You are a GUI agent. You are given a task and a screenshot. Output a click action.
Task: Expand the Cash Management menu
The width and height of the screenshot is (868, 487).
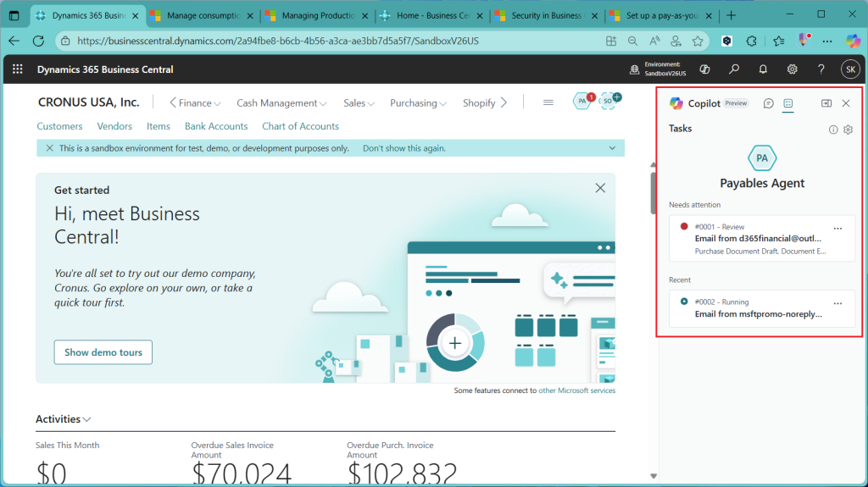281,103
